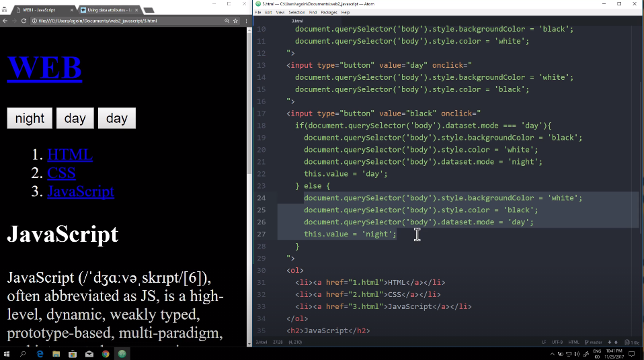Go back in the Chrome browser

(x=5, y=21)
